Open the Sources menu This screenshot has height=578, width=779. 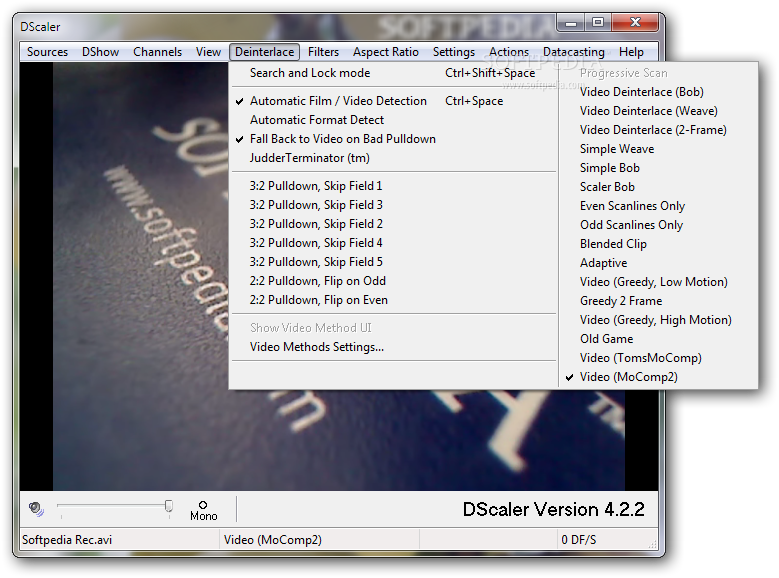[x=47, y=52]
